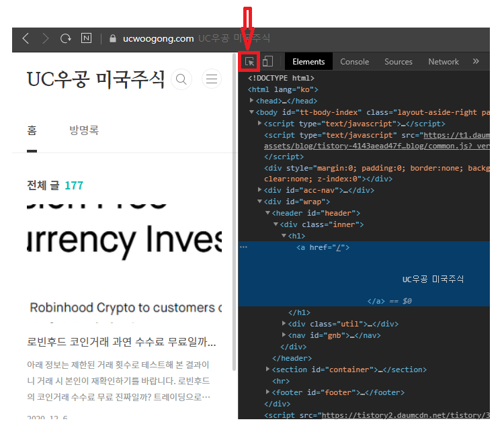
Task: Switch to the Network tab
Action: click(444, 62)
